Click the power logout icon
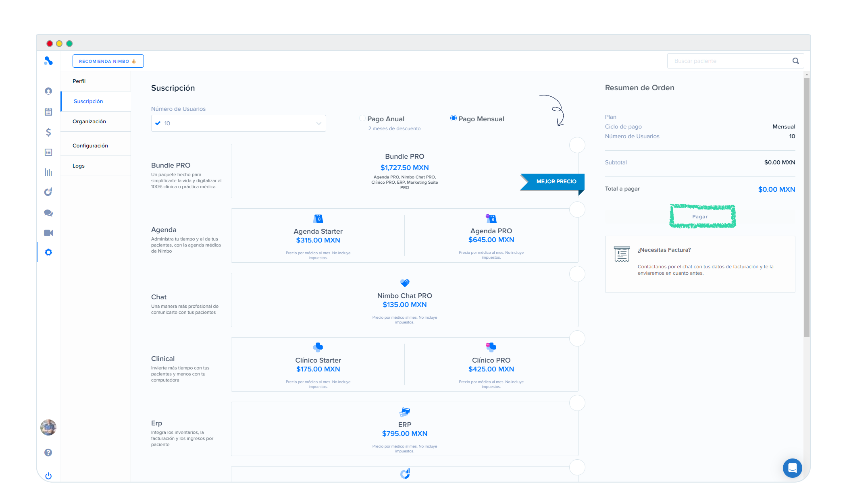Viewport: 847px width, 504px height. (48, 476)
